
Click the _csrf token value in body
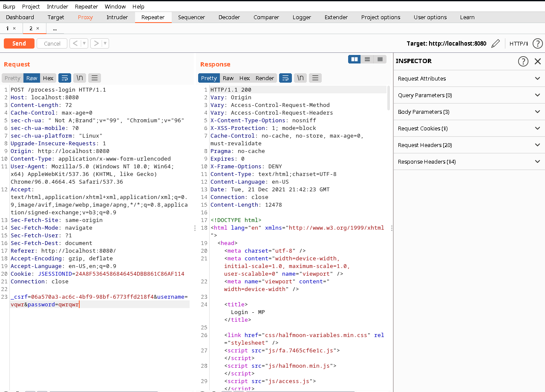92,297
